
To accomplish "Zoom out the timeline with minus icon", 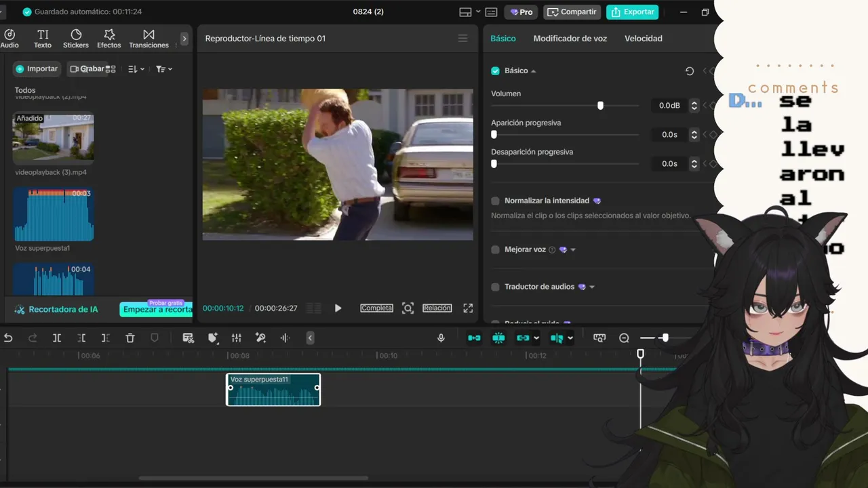I will [624, 338].
